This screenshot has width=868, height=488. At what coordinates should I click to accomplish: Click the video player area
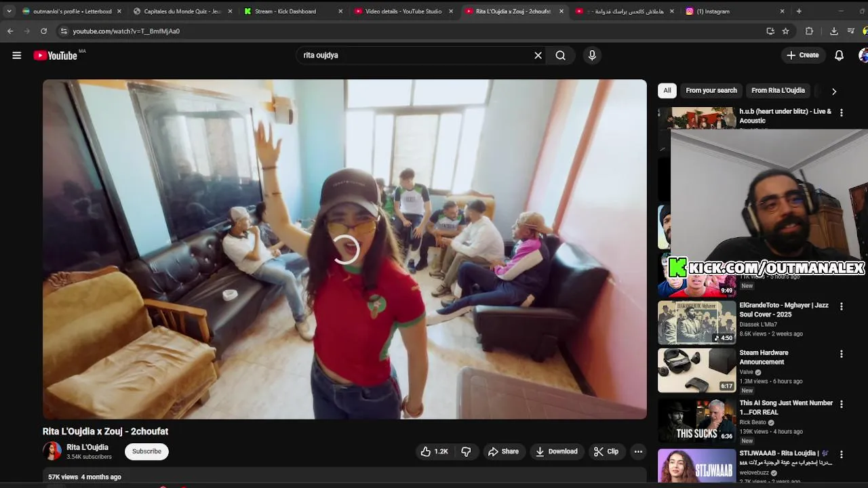[344, 249]
